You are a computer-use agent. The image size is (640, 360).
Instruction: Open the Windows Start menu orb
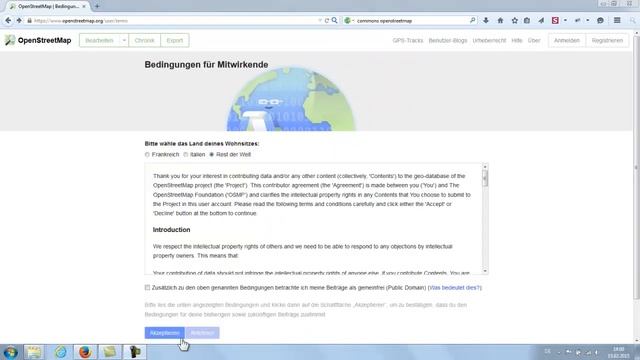(11, 352)
